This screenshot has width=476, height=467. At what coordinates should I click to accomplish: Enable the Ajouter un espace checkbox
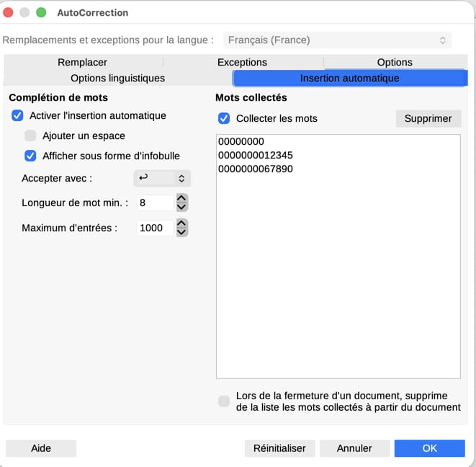point(30,135)
